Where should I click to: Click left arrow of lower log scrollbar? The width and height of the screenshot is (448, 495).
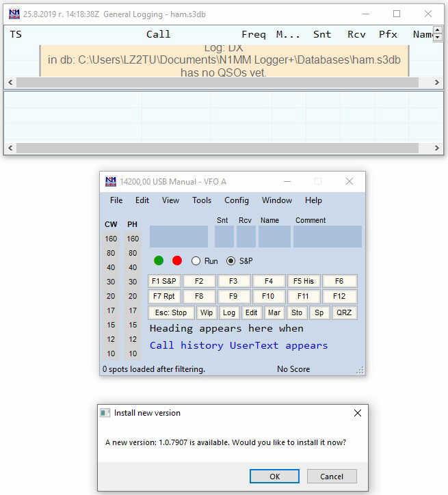point(10,148)
